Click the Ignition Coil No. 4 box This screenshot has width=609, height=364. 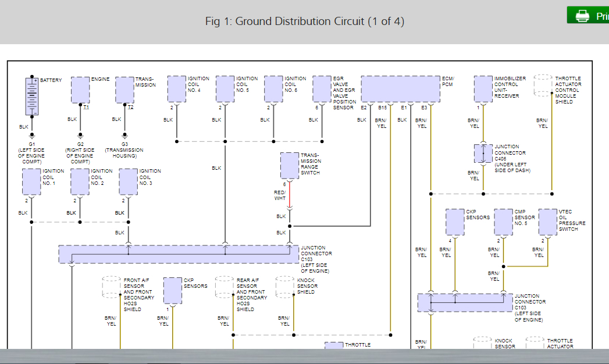pos(177,89)
